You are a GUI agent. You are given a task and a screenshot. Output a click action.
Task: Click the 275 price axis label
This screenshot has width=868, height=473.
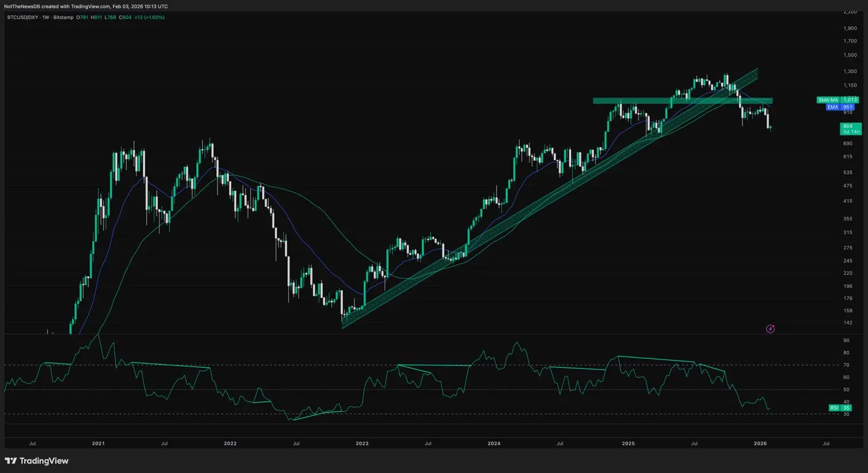click(x=847, y=248)
